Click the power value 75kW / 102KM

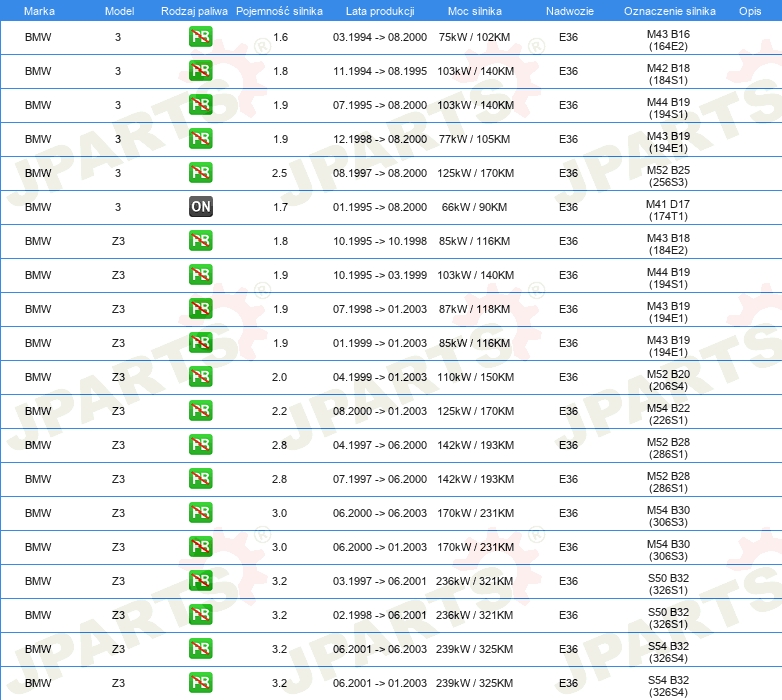pyautogui.click(x=474, y=37)
